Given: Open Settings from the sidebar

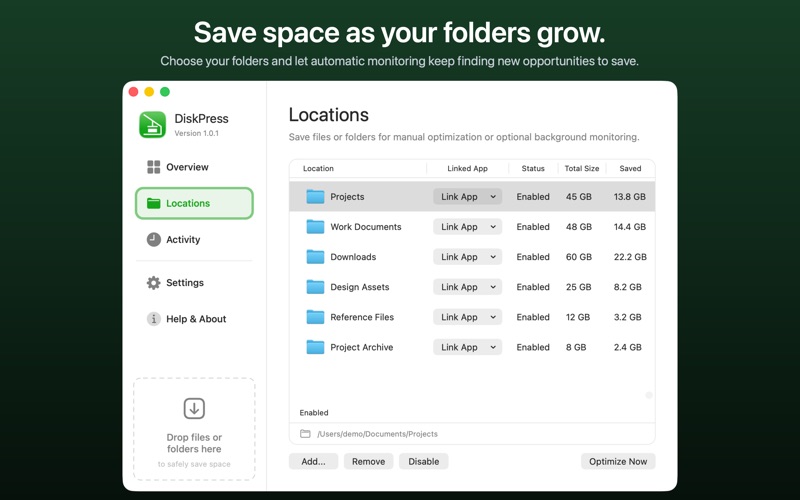Looking at the screenshot, I should coord(194,283).
